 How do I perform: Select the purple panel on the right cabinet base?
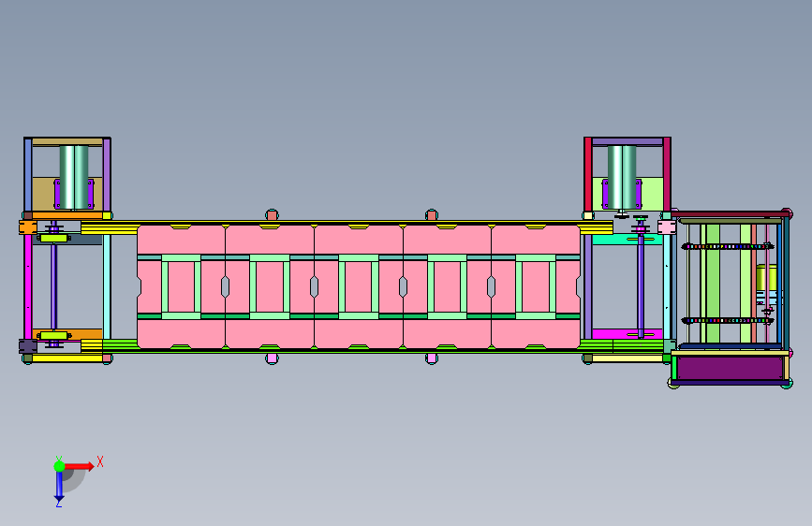tap(731, 368)
